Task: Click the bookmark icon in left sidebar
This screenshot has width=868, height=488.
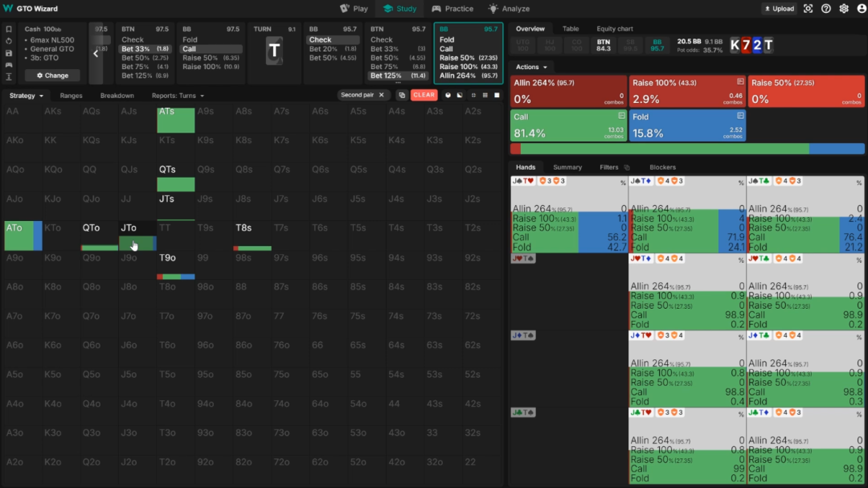Action: 9,29
